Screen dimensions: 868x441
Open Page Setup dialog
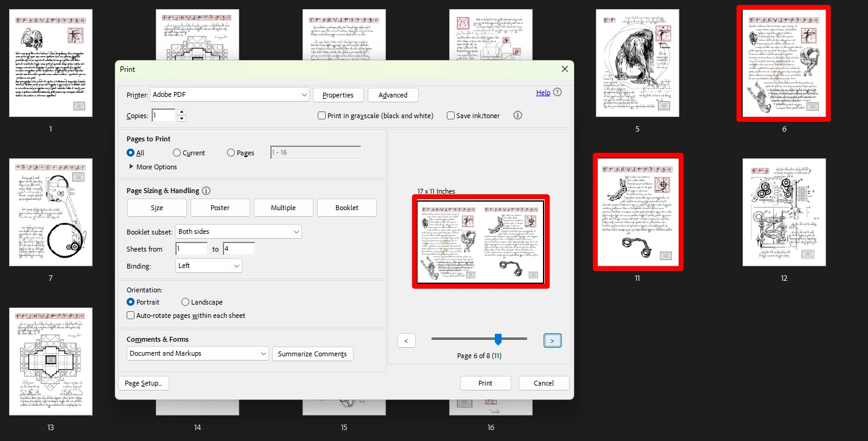pos(144,383)
